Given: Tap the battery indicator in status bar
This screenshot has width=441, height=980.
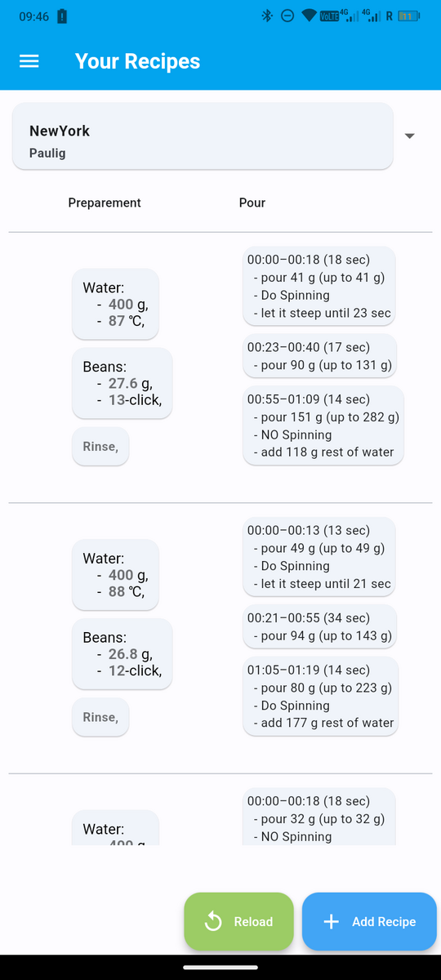Looking at the screenshot, I should (x=409, y=16).
